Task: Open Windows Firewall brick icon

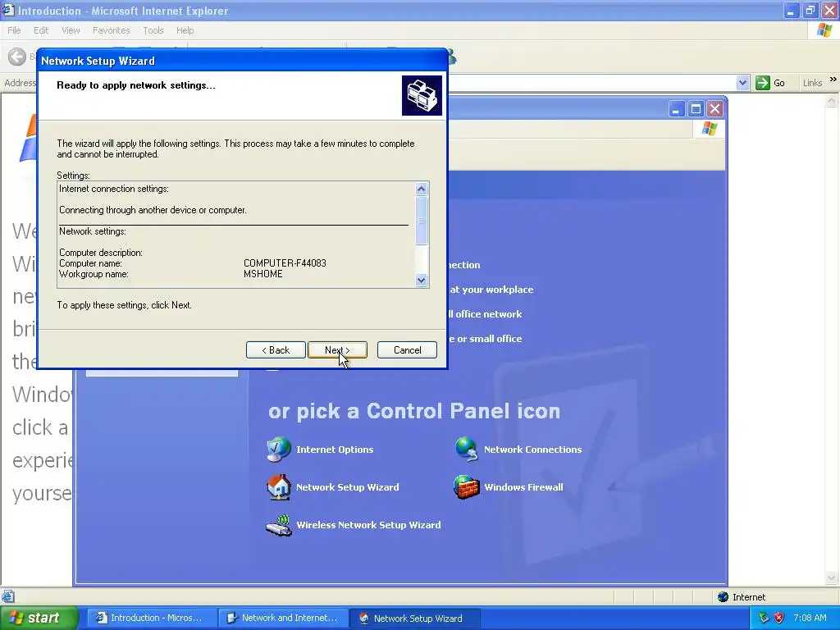Action: coord(467,487)
